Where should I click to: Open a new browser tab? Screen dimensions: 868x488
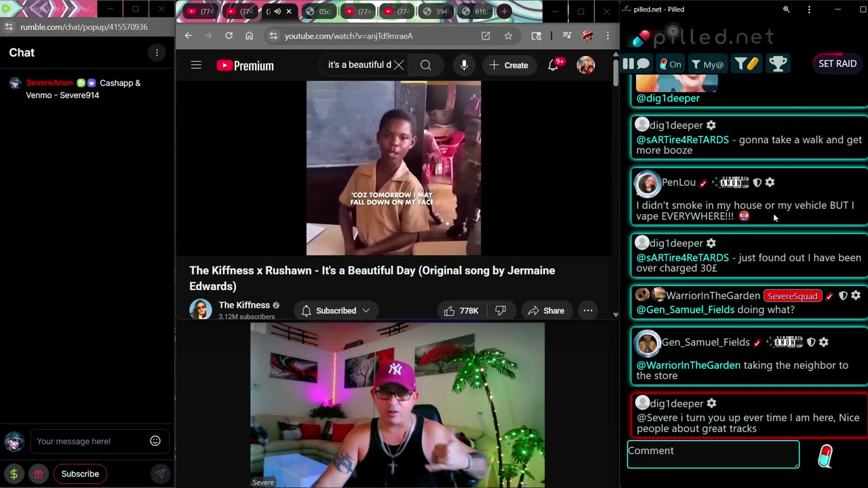coord(504,12)
